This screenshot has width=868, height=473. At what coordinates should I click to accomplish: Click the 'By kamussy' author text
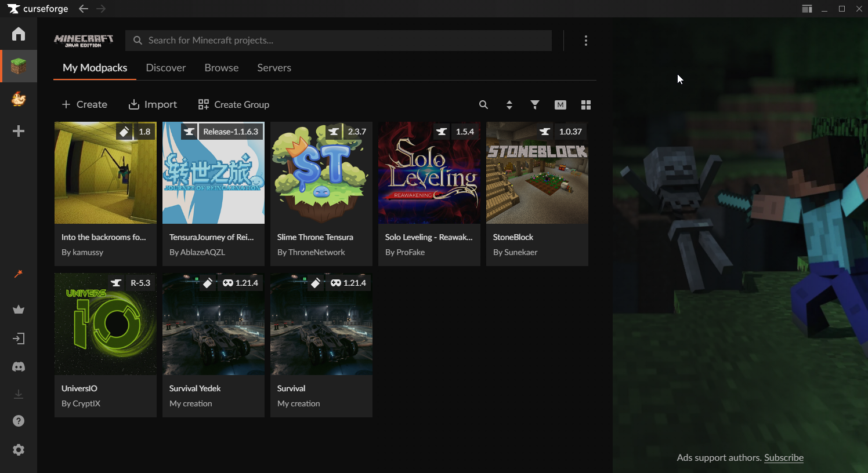coord(82,252)
